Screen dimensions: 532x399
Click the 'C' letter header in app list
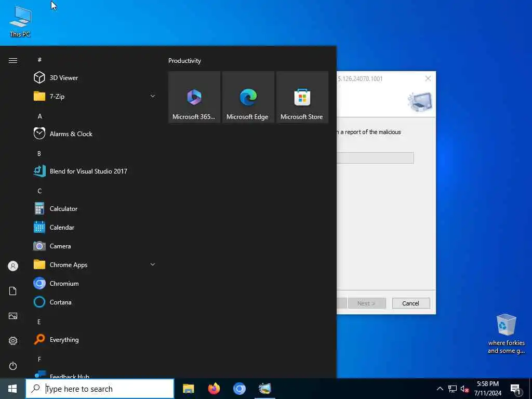39,191
